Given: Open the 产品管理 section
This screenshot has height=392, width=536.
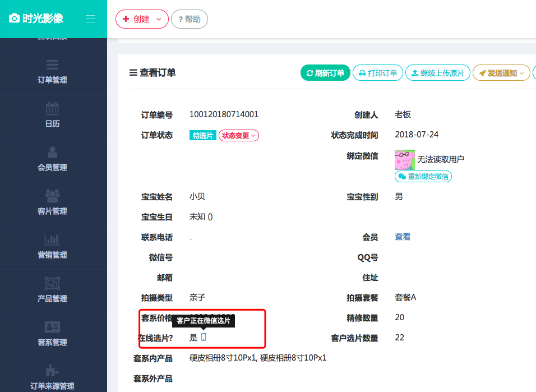Looking at the screenshot, I should 53,290.
